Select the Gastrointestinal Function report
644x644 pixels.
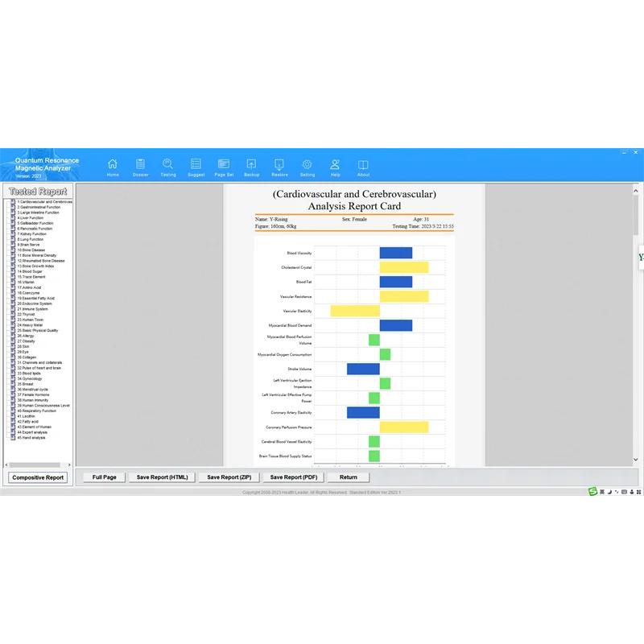(x=39, y=208)
